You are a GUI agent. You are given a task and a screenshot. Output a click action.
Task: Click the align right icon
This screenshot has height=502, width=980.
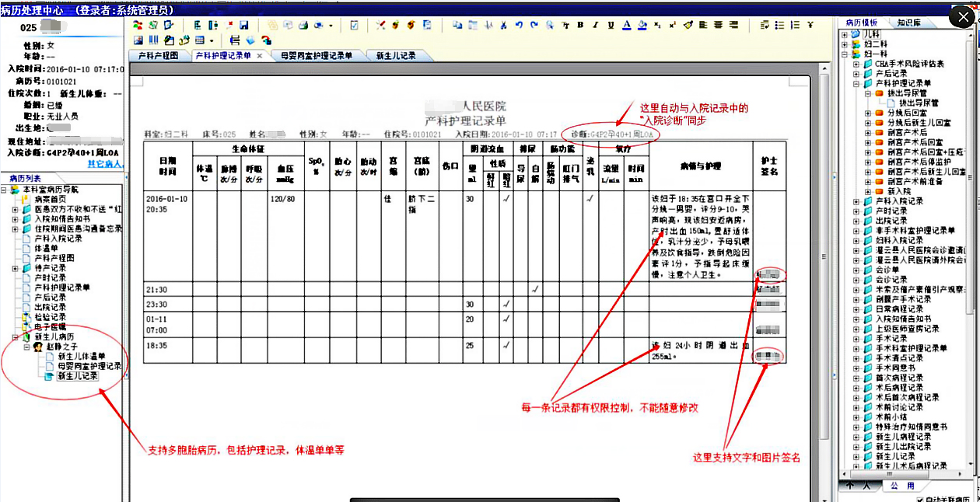tap(733, 25)
